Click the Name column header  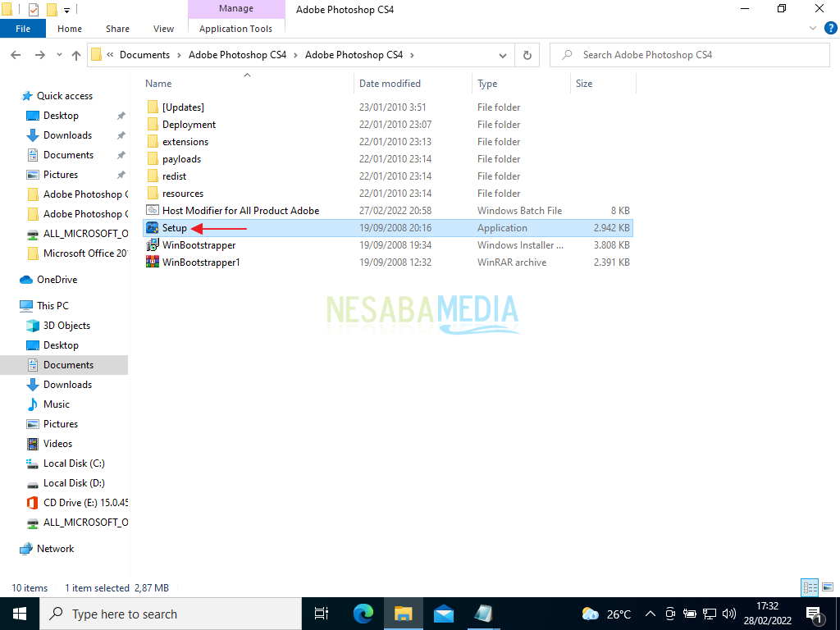click(x=157, y=83)
